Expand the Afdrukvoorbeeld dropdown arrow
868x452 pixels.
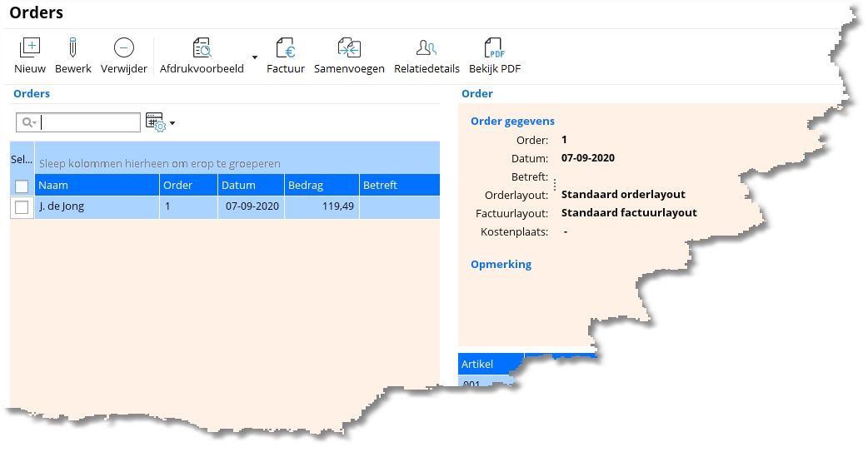[255, 57]
